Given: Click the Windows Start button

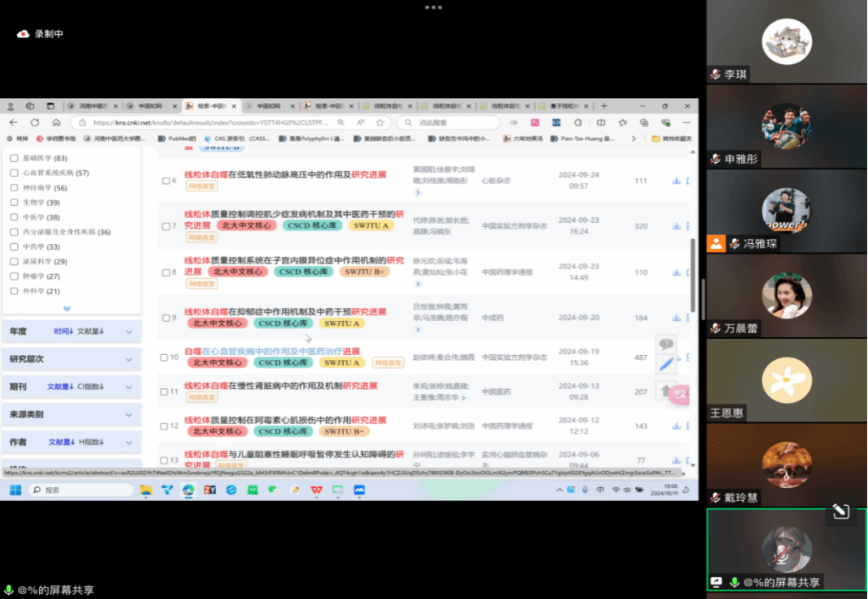Looking at the screenshot, I should coord(15,490).
